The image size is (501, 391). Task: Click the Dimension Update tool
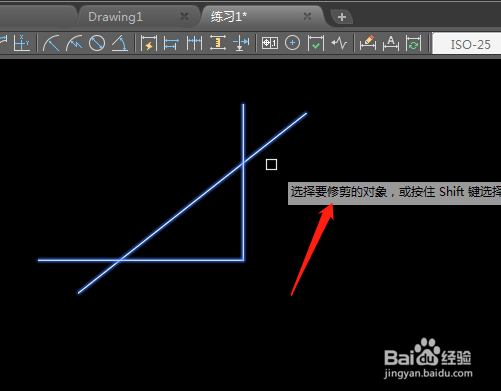[x=414, y=43]
